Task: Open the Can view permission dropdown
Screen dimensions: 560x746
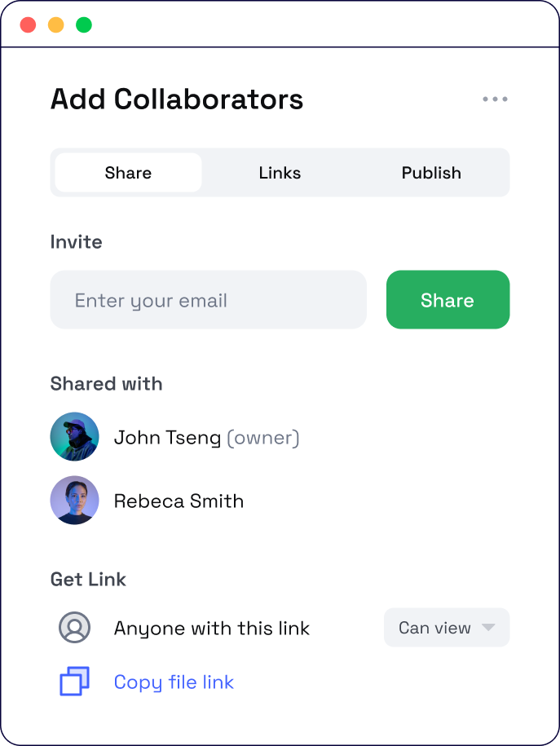Action: [435, 628]
